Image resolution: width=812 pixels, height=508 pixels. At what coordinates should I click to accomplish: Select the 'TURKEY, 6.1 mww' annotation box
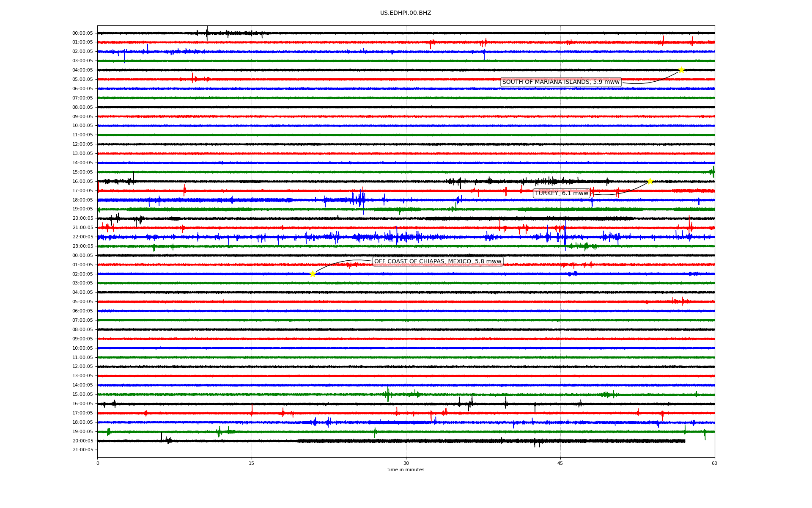click(x=562, y=193)
